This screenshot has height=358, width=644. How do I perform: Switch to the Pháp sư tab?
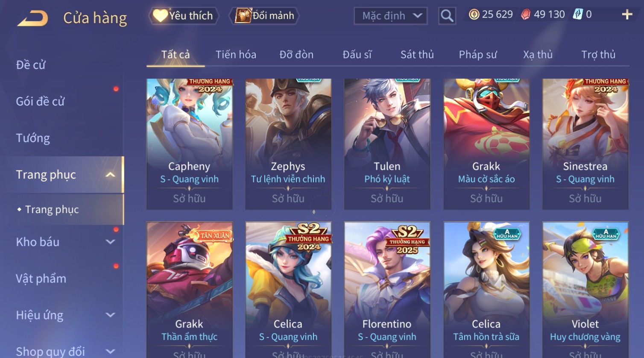[478, 55]
